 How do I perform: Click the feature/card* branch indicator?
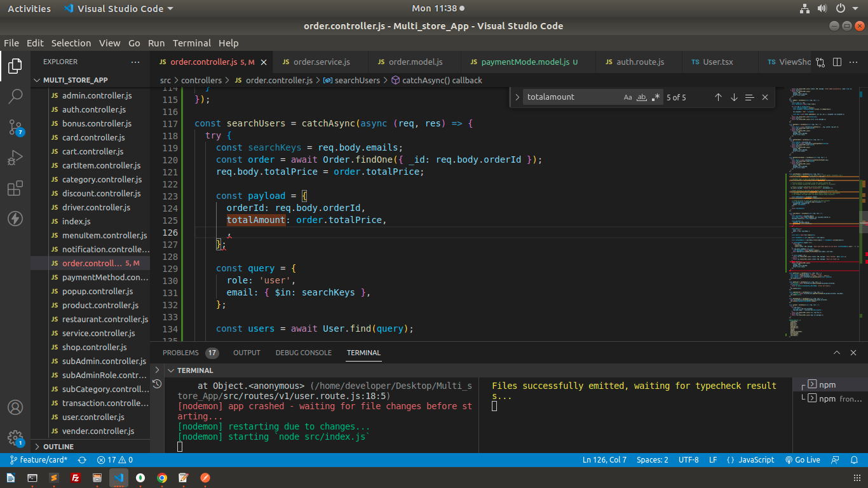(38, 460)
